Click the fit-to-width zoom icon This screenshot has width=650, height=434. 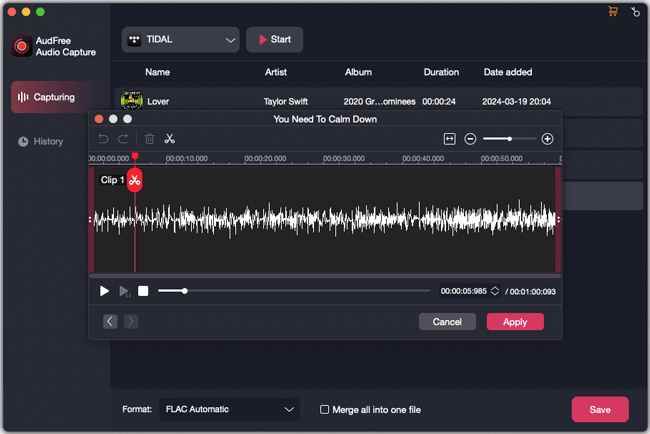pos(450,139)
